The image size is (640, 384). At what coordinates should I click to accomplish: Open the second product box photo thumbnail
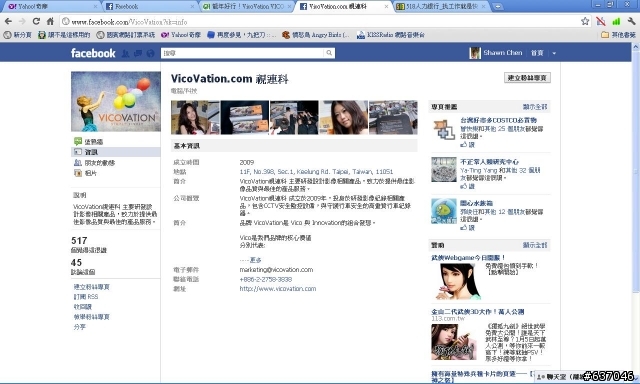pos(244,118)
